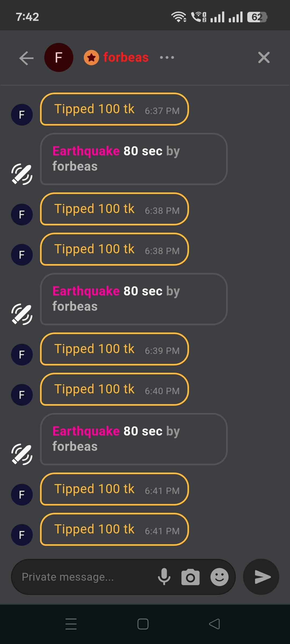Tap the last Earthquake vibration toy icon
This screenshot has height=644, width=290.
coord(22,454)
